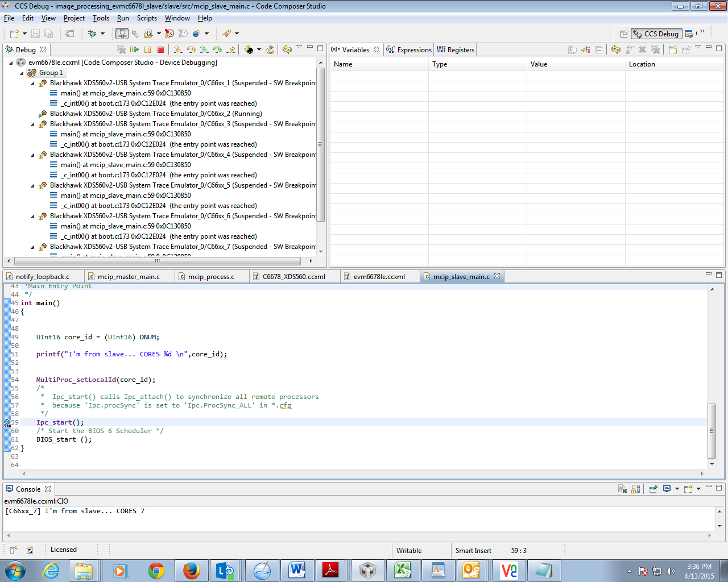
Task: Click the Load Program icon in toolbar
Action: 148,34
